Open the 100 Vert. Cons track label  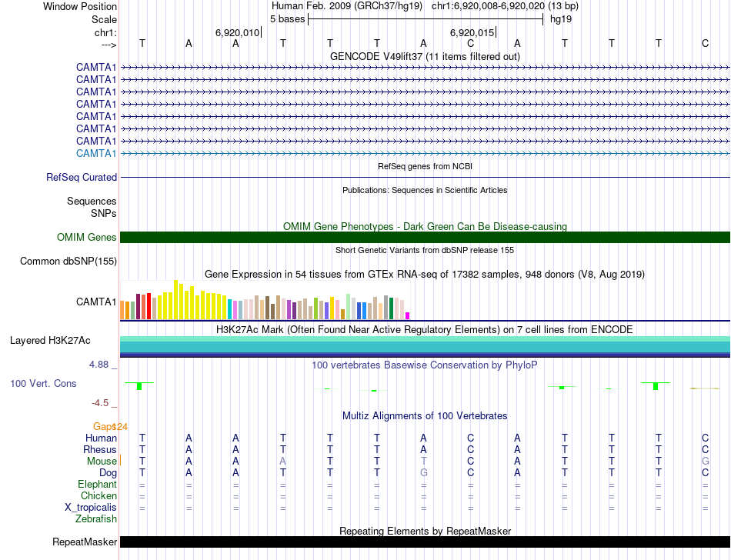[43, 383]
